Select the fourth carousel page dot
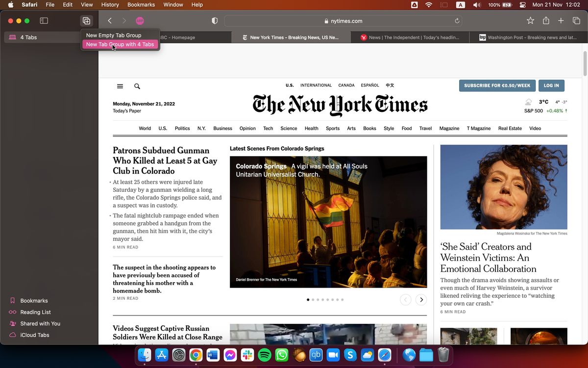The height and width of the screenshot is (368, 588). click(x=322, y=299)
